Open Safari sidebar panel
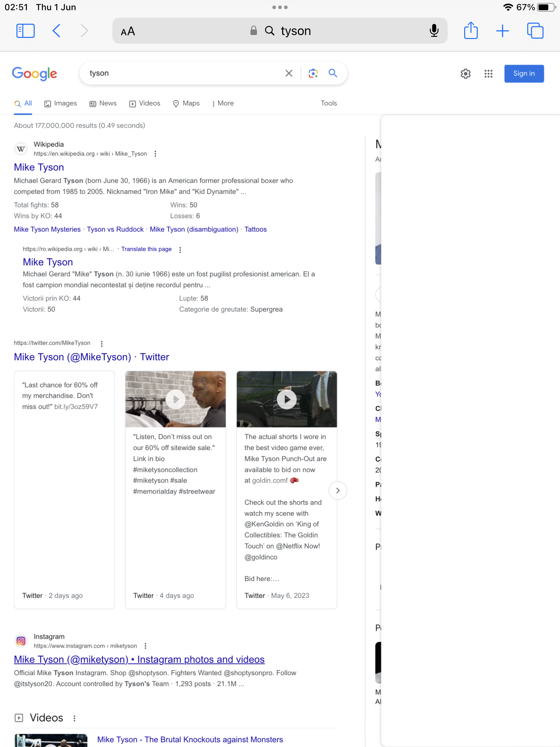Viewport: 560px width, 747px height. click(26, 31)
